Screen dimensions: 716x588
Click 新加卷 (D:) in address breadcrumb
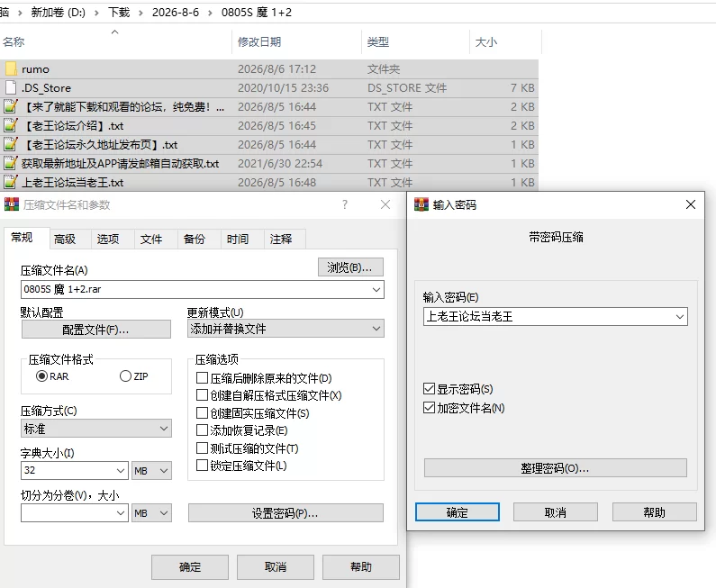coord(58,13)
